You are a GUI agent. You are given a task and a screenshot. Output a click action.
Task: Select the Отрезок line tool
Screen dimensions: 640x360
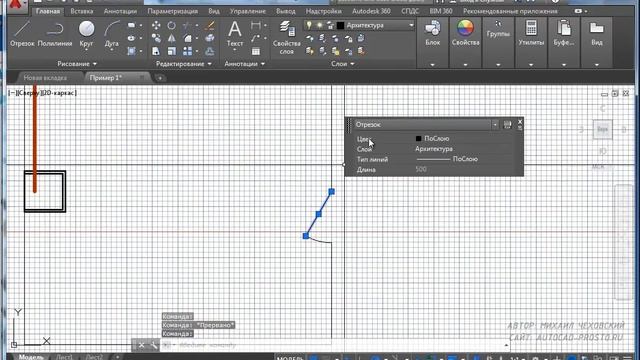pyautogui.click(x=22, y=33)
